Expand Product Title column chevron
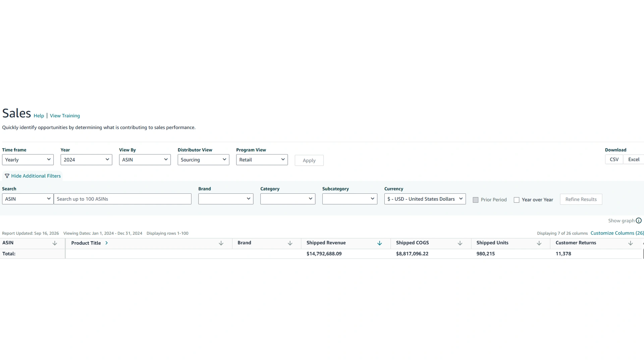The height and width of the screenshot is (362, 644). [107, 243]
